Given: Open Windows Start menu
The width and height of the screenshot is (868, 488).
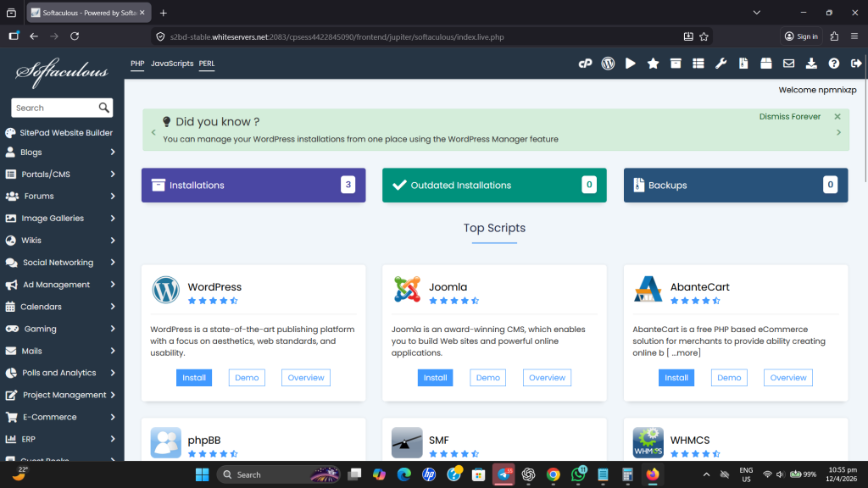Looking at the screenshot, I should (202, 474).
